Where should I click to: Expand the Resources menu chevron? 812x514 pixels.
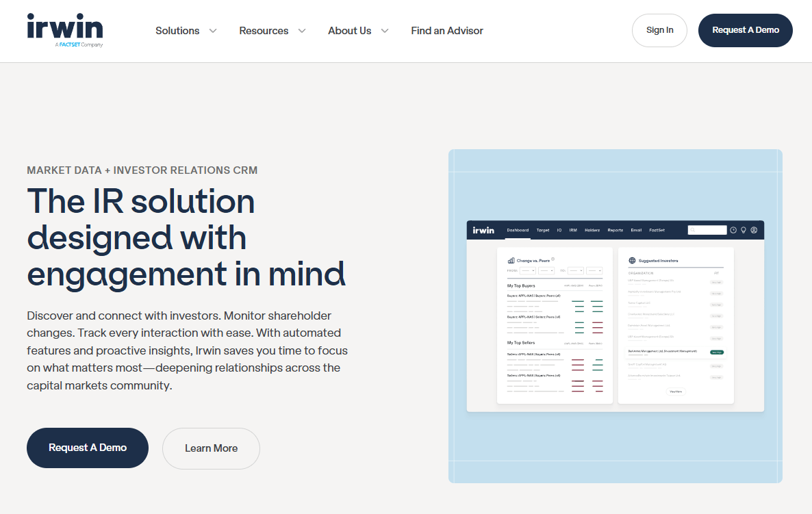[302, 31]
